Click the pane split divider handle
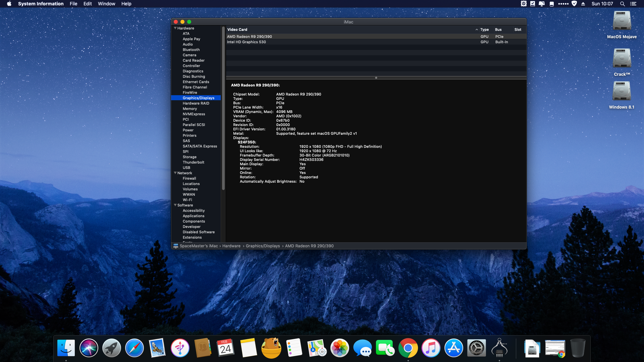 (x=376, y=78)
